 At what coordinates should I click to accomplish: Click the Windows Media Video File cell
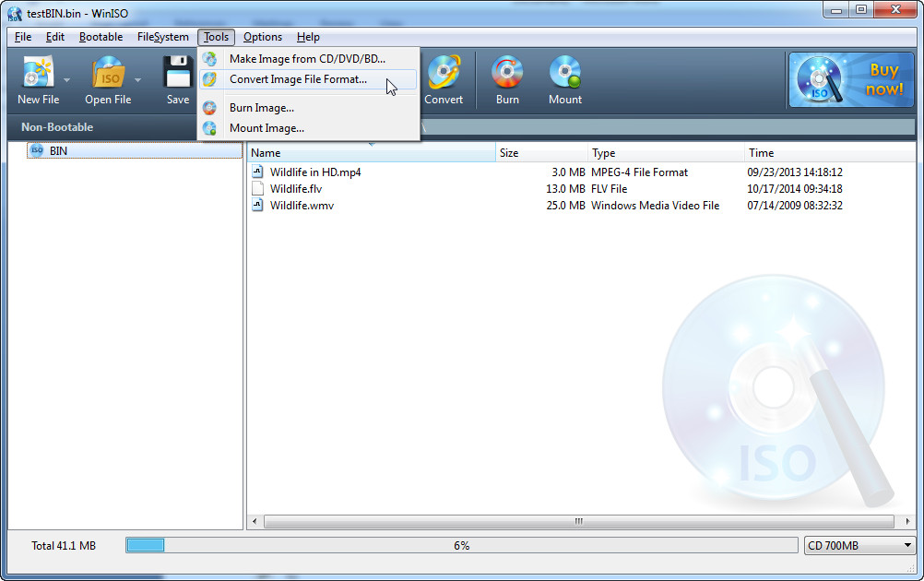point(656,205)
